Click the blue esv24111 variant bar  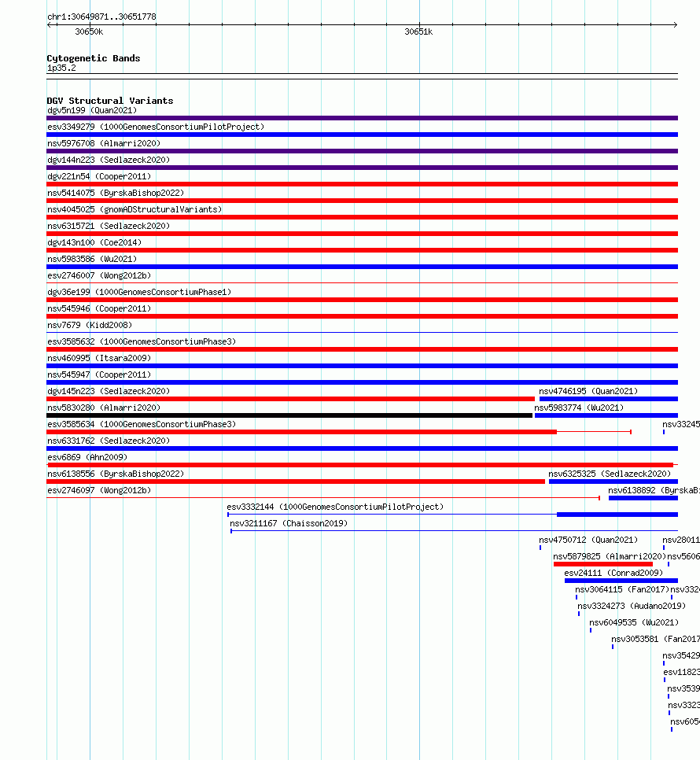pyautogui.click(x=621, y=581)
